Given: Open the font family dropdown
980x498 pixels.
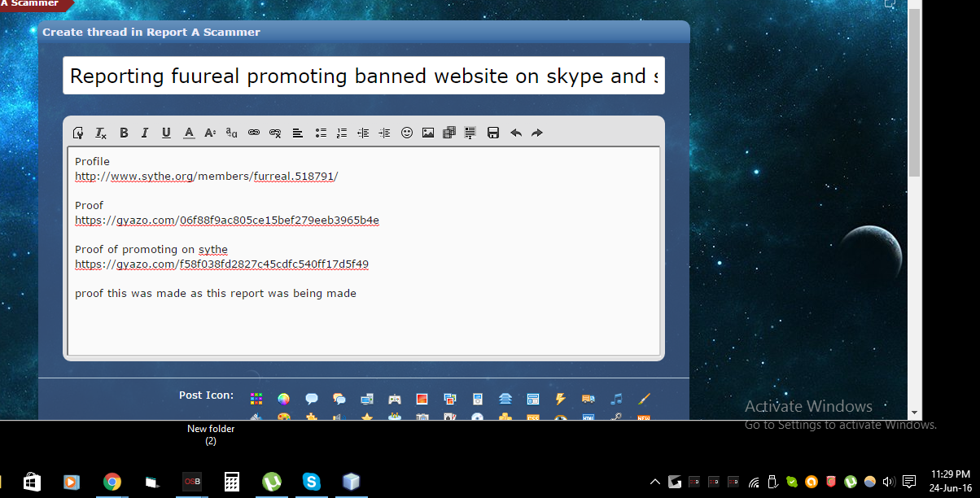Looking at the screenshot, I should tap(232, 133).
